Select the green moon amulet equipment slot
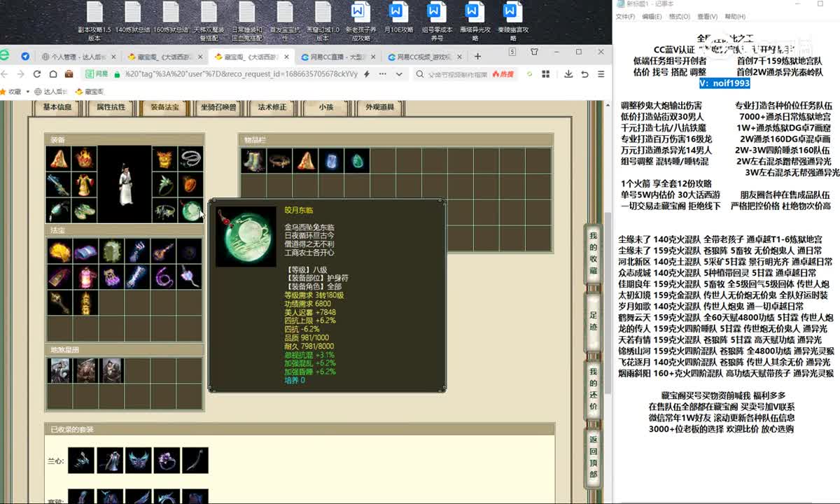The height and width of the screenshot is (504, 840). [x=190, y=211]
